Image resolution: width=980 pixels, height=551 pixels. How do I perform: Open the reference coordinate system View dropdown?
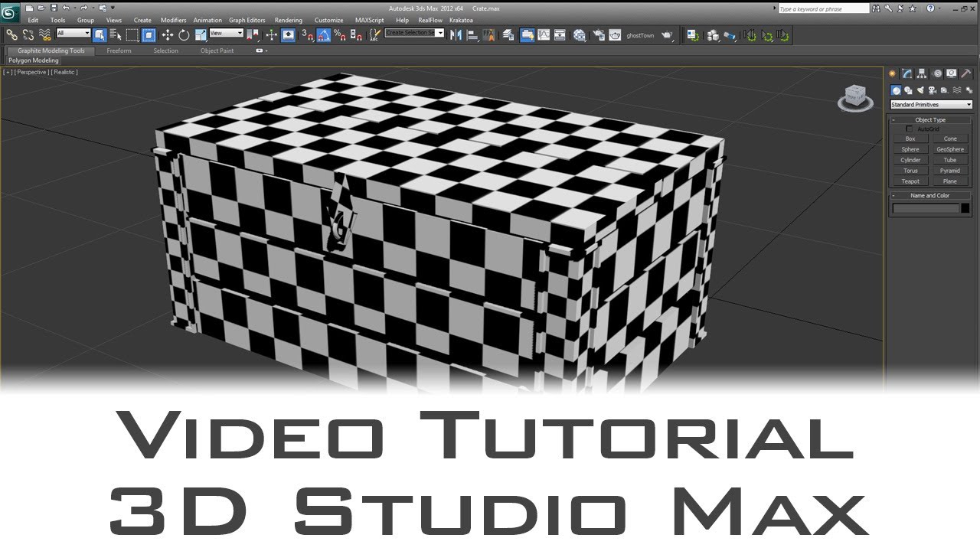(227, 34)
